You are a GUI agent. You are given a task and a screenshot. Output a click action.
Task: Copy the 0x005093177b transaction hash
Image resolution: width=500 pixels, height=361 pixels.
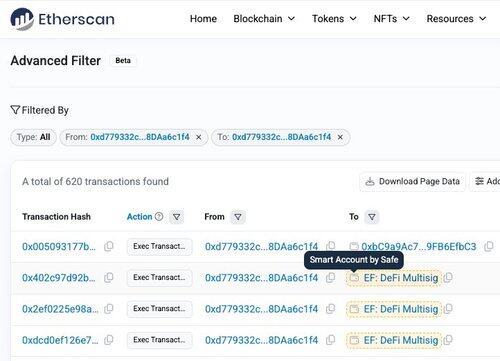pos(109,246)
